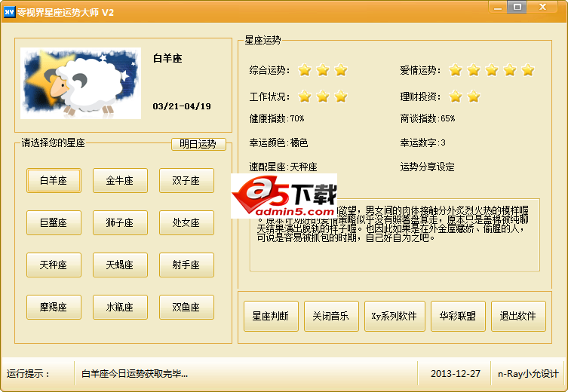This screenshot has height=392, width=568.
Task: Select the 金牛座 zodiac button
Action: pyautogui.click(x=120, y=180)
